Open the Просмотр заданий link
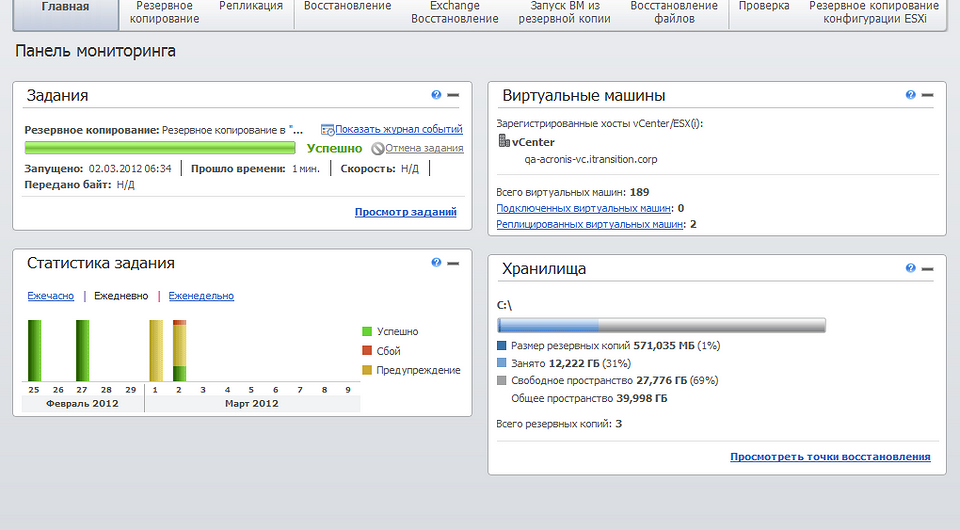This screenshot has width=960, height=530. pos(405,212)
